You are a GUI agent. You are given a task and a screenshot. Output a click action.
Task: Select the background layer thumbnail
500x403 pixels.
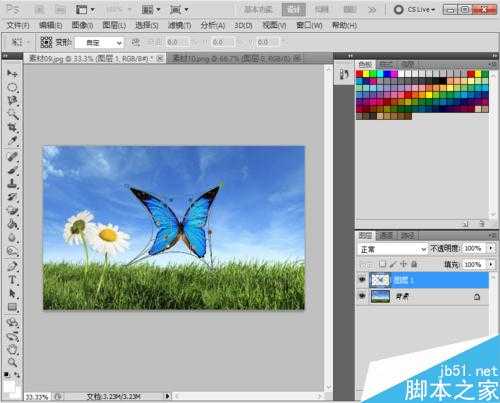tap(380, 296)
